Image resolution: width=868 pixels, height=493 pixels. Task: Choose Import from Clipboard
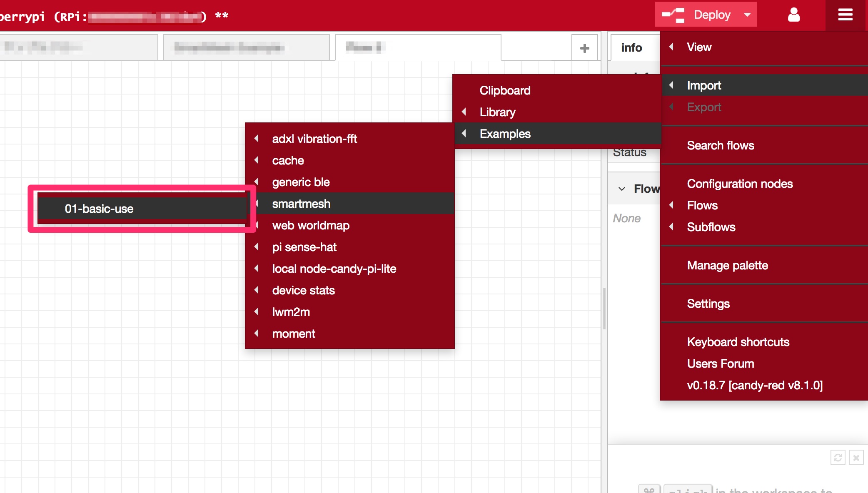pyautogui.click(x=557, y=90)
